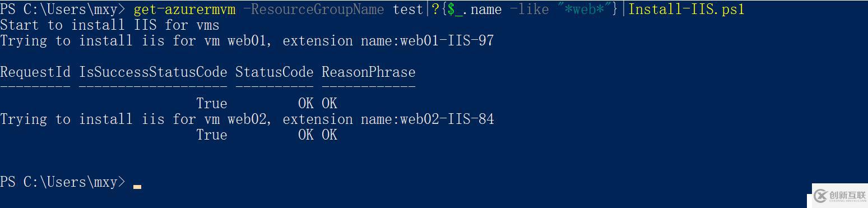Click the get-azurermvm command text
Image resolution: width=868 pixels, height=208 pixels.
[184, 10]
